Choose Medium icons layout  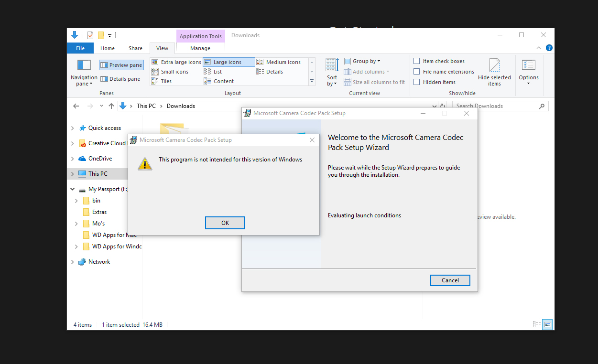(x=279, y=62)
